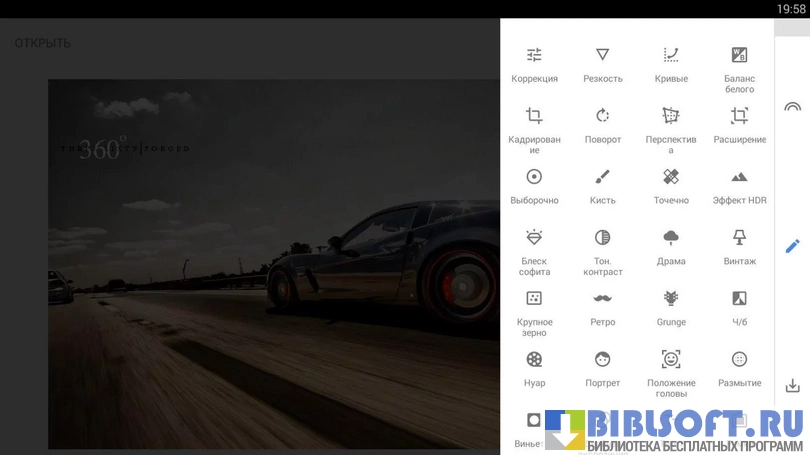Apply the Ретро mustache filter
The width and height of the screenshot is (810, 455).
[602, 308]
